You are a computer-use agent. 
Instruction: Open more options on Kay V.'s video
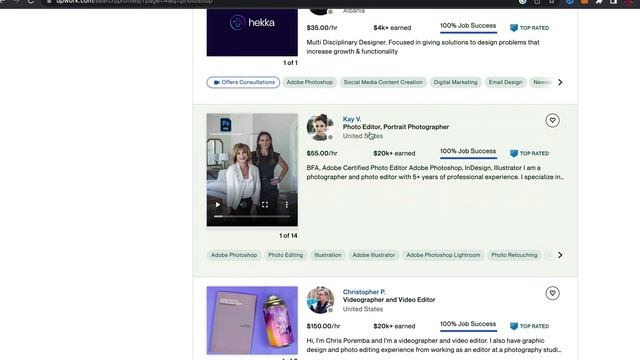pyautogui.click(x=287, y=204)
